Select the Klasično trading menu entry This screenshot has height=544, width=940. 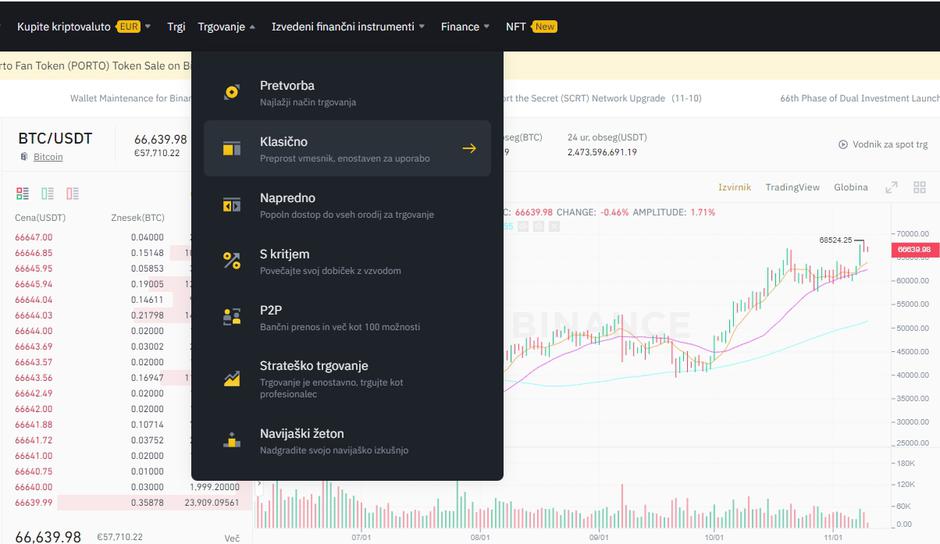pos(347,149)
